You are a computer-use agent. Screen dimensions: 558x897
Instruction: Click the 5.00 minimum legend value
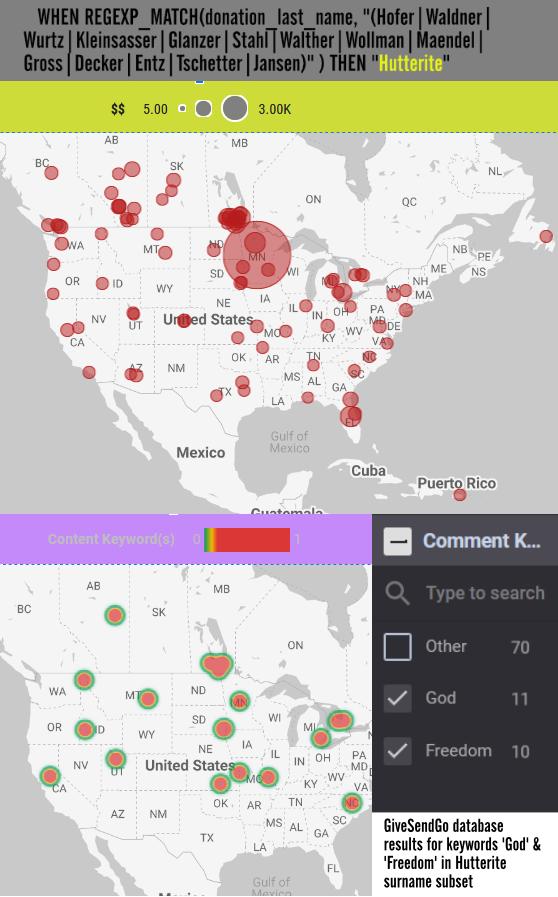pos(155,109)
